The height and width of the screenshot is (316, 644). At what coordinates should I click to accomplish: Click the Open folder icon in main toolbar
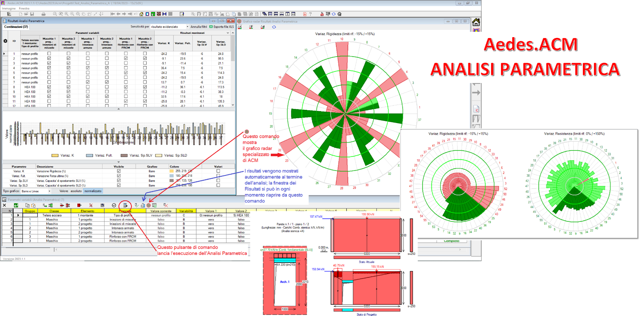click(x=26, y=14)
